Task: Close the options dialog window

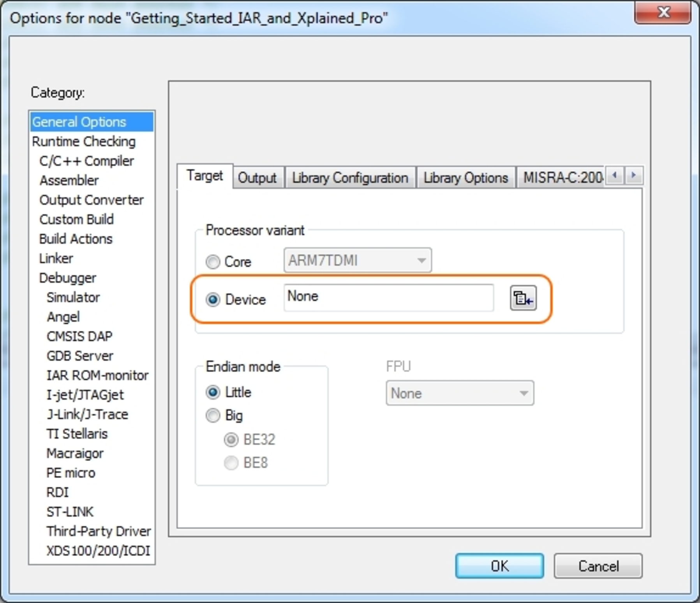Action: (663, 13)
